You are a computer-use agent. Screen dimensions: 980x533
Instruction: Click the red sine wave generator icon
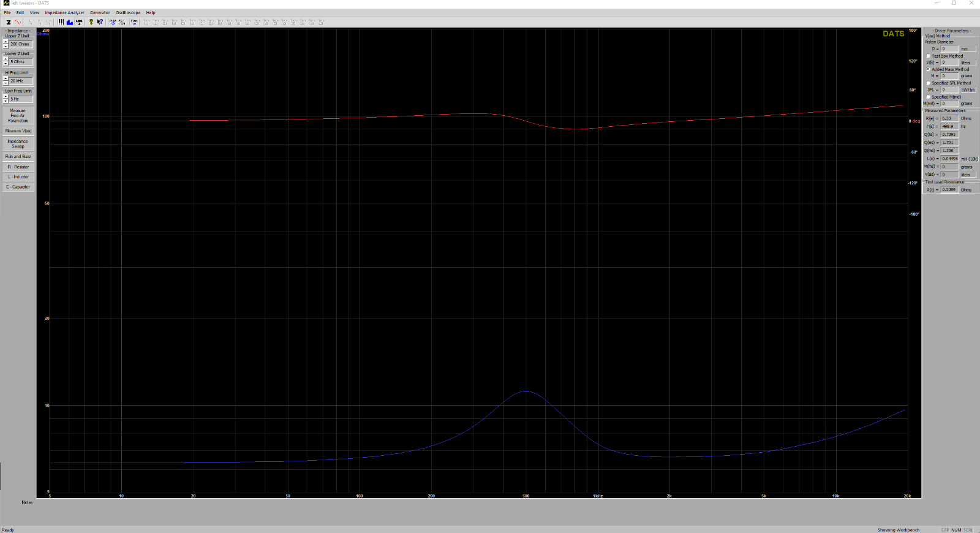(x=18, y=22)
